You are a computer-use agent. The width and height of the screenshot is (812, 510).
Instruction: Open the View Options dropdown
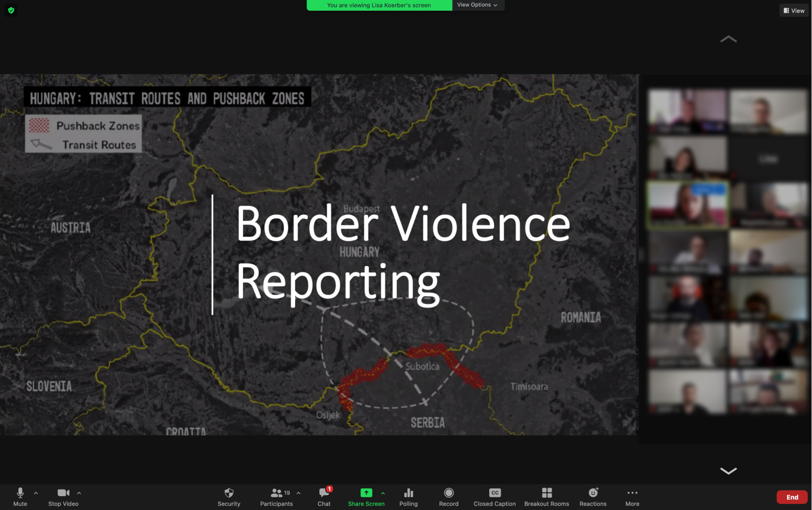[477, 5]
